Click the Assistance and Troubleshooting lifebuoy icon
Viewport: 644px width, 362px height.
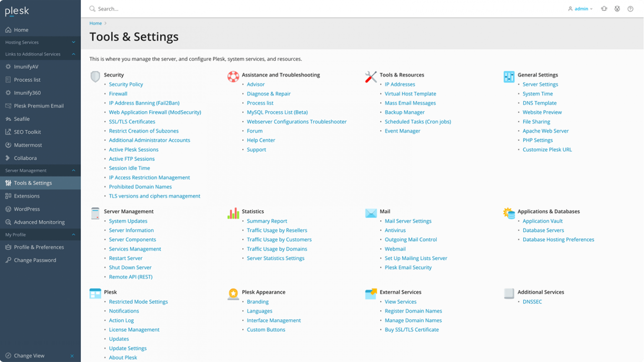coord(233,77)
